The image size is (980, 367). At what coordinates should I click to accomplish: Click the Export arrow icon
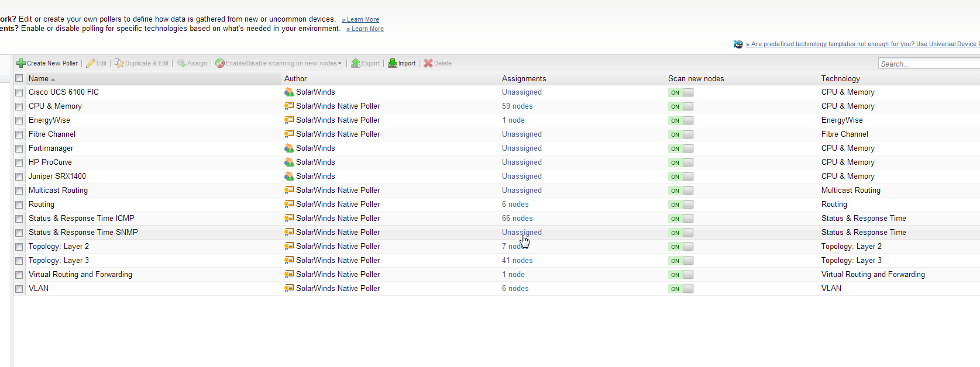pyautogui.click(x=355, y=63)
